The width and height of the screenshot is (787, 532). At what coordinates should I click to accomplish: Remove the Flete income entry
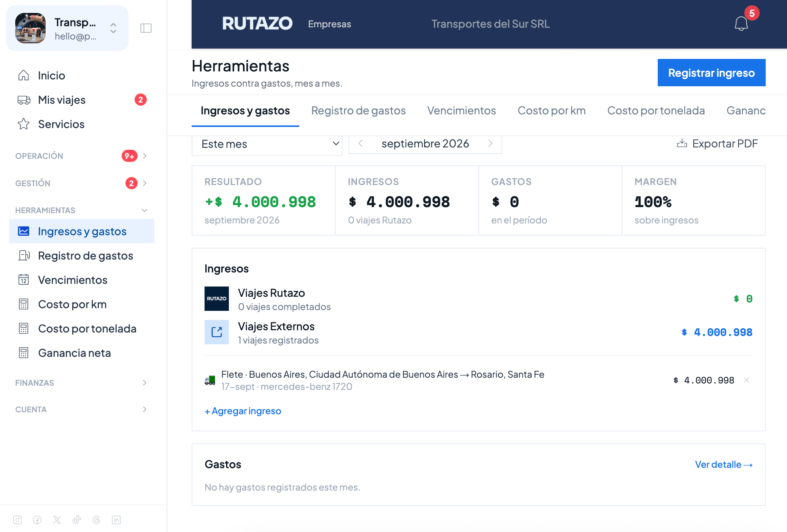click(x=747, y=380)
